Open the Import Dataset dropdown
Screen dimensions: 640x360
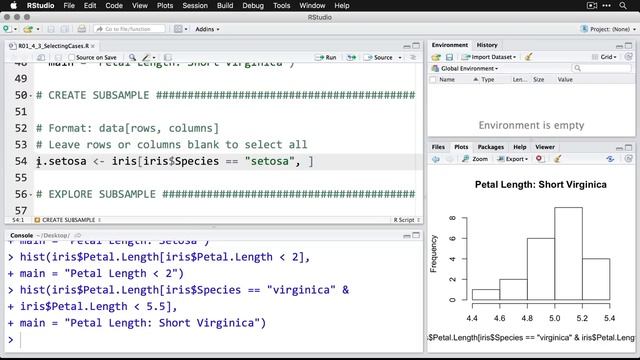coord(489,57)
